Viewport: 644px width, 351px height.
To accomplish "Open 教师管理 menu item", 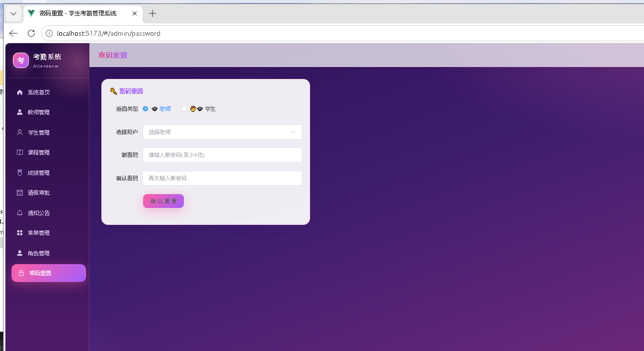I will click(x=48, y=112).
